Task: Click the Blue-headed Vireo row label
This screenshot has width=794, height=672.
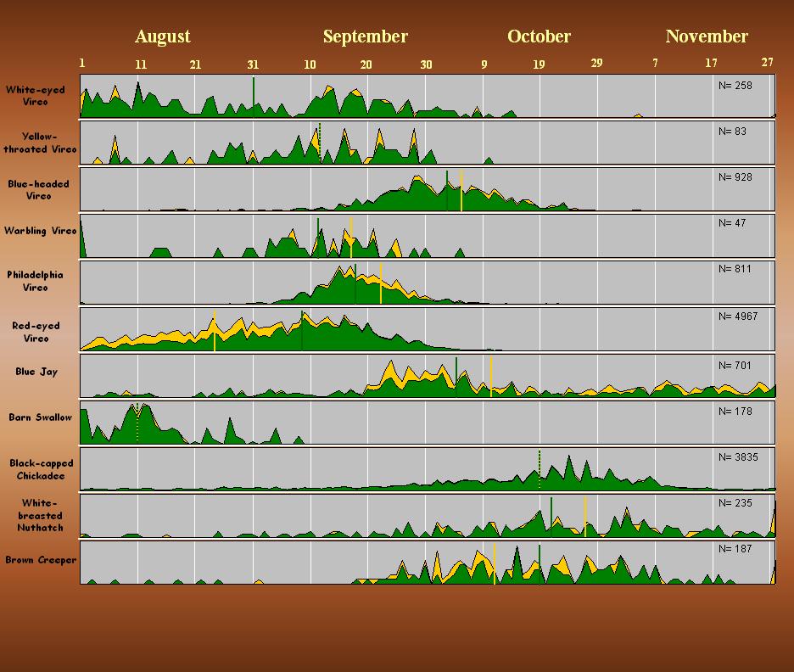Action: pyautogui.click(x=40, y=189)
